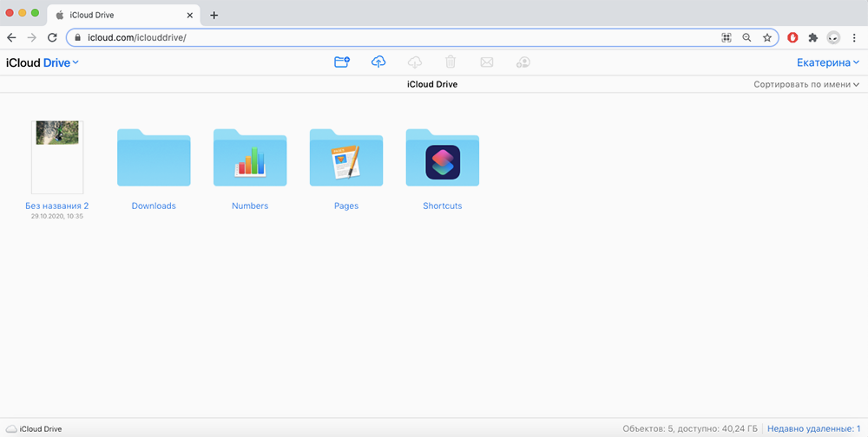This screenshot has width=868, height=437.
Task: Open the Екатерина account menu
Action: point(828,62)
